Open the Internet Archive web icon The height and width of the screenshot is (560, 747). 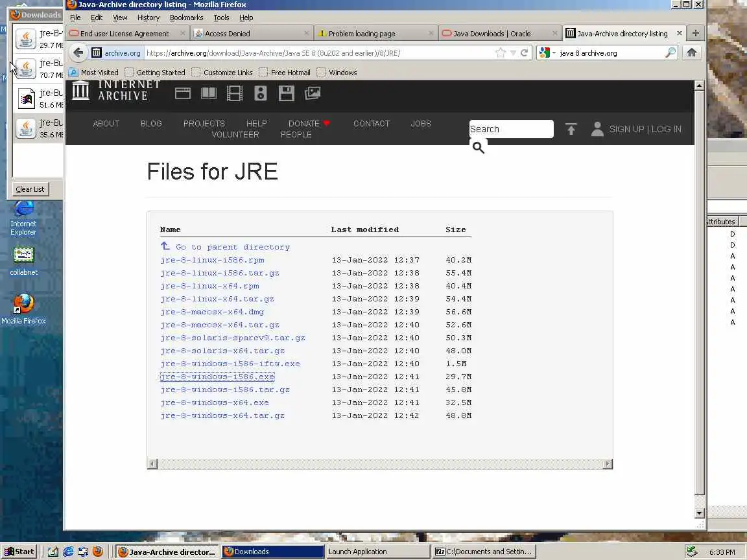(182, 93)
